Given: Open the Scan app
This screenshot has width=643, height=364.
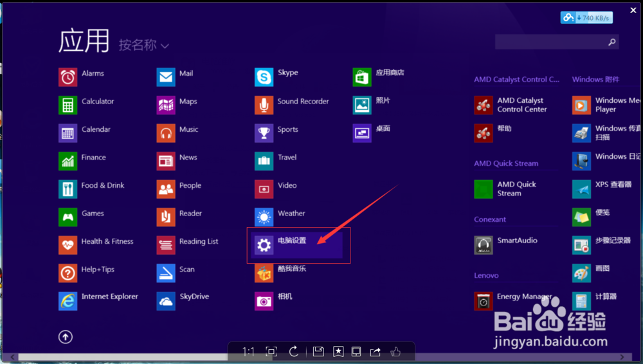Looking at the screenshot, I should (x=176, y=273).
